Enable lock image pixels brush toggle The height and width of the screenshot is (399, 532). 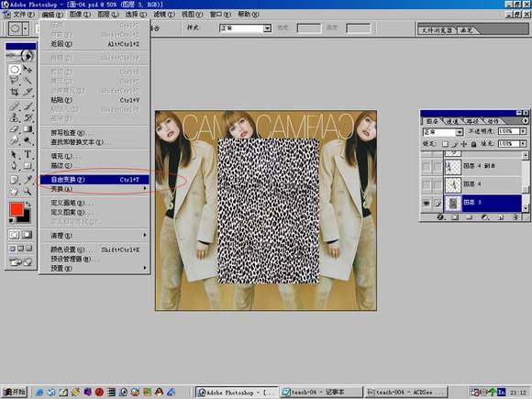coord(455,144)
